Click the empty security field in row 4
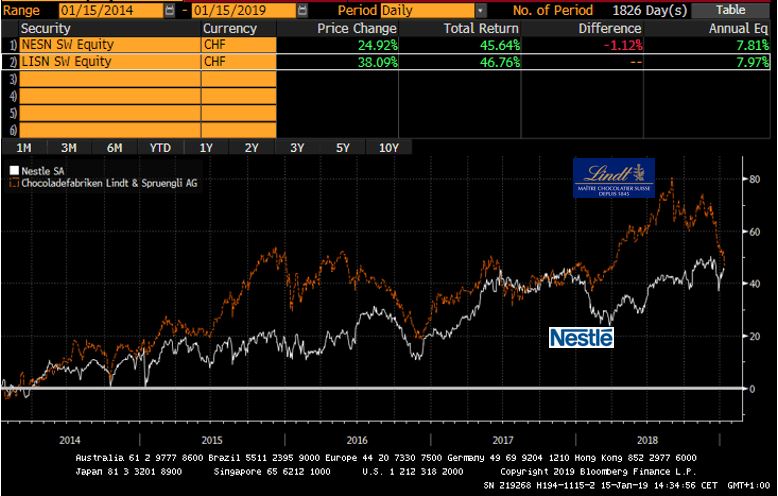778x496 pixels. pos(110,96)
